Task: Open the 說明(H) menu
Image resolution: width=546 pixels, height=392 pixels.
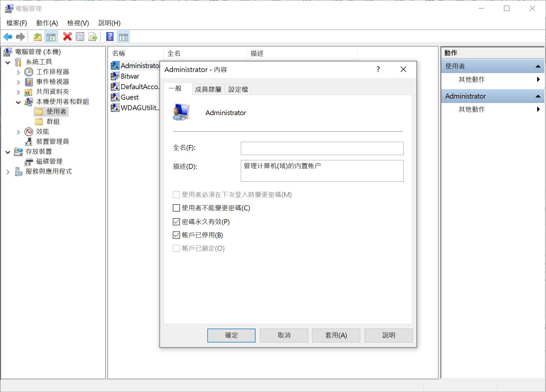Action: point(109,23)
